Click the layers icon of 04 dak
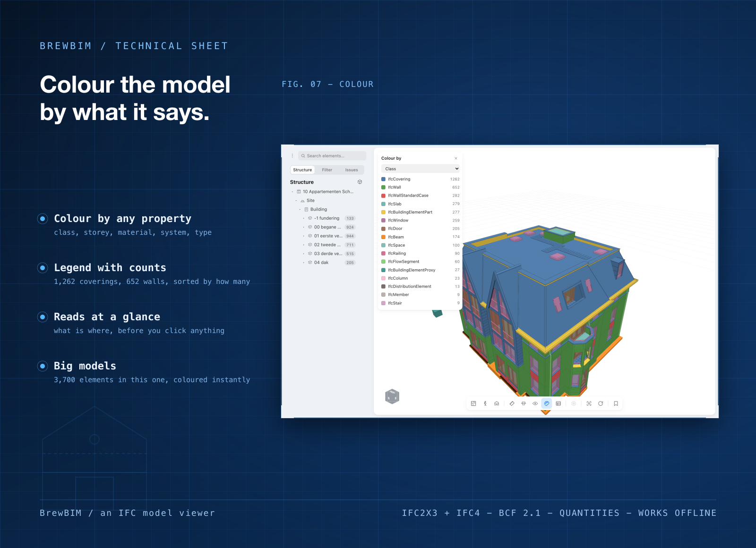The width and height of the screenshot is (756, 548). pos(310,262)
